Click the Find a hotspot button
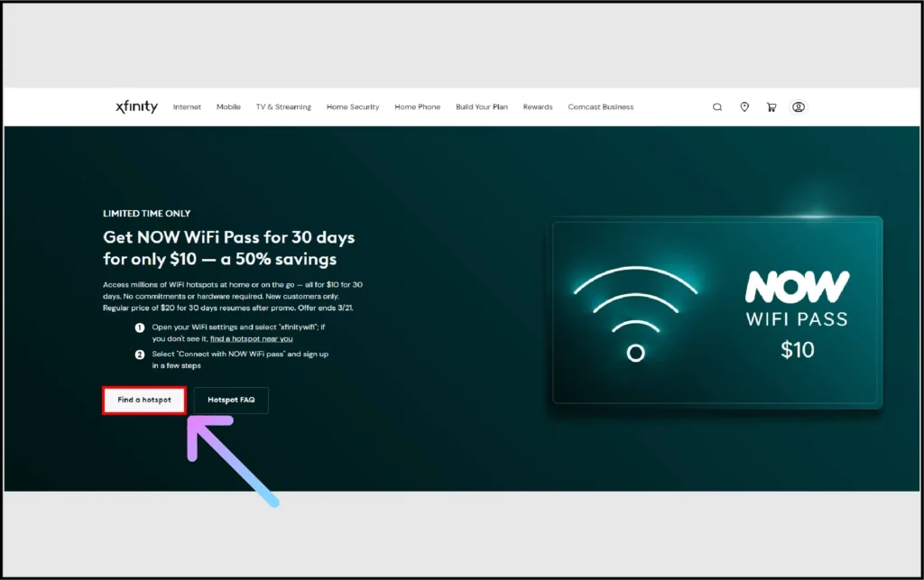 pyautogui.click(x=144, y=400)
